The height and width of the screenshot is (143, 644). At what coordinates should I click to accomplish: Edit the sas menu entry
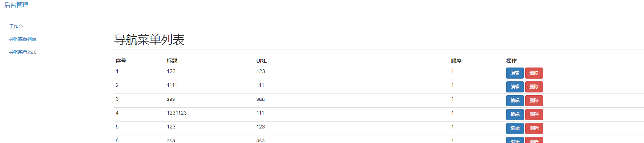pos(515,101)
